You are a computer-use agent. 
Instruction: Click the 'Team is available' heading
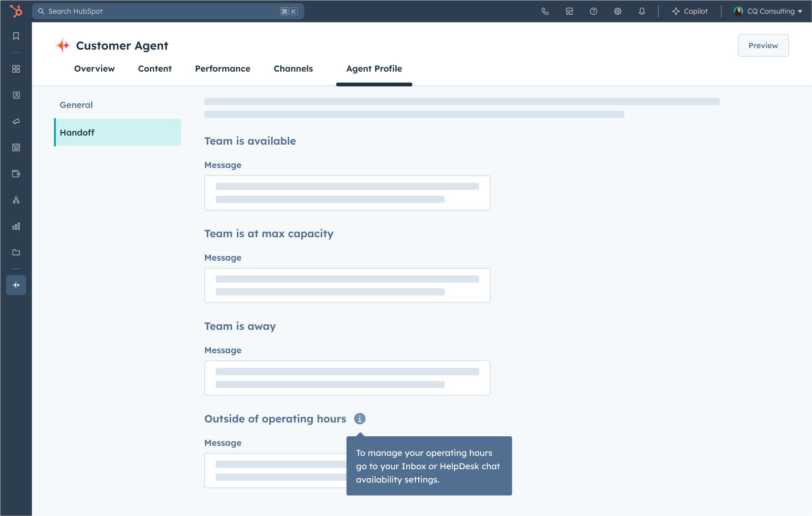[250, 141]
